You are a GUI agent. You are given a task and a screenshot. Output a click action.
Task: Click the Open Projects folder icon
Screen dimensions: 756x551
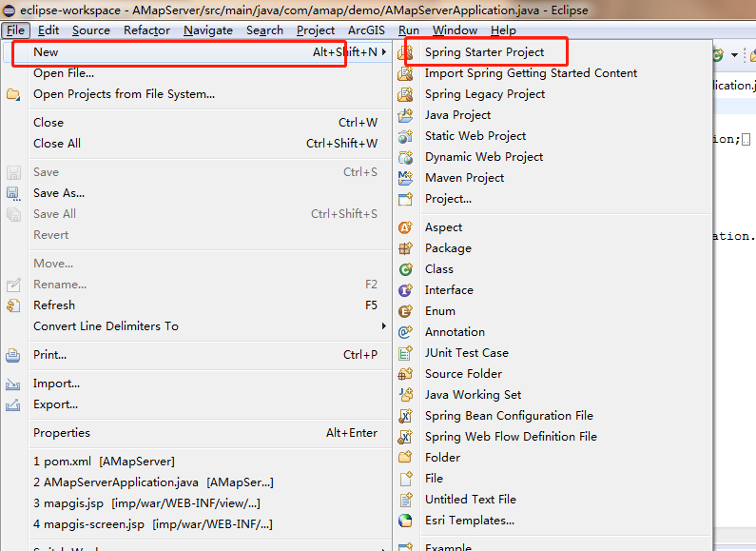tap(13, 94)
